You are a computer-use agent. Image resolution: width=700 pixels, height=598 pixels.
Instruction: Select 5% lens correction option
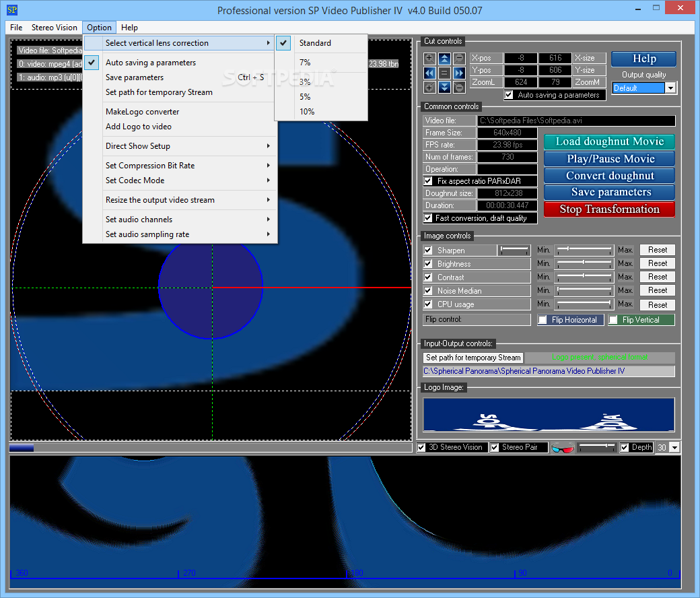pos(321,97)
